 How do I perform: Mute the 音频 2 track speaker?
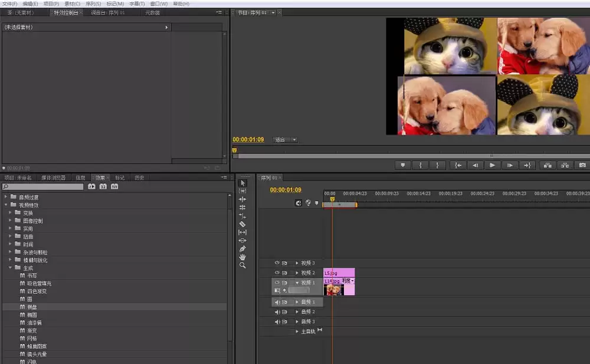click(277, 311)
